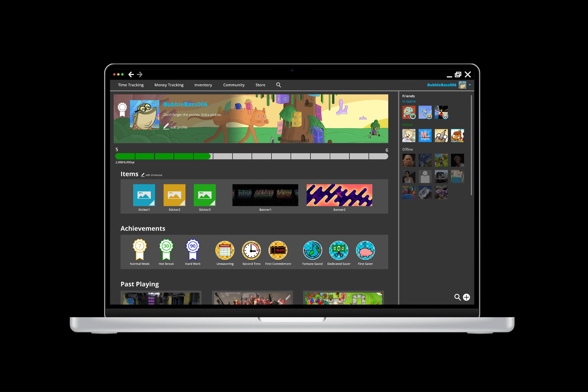588x392 pixels.
Task: Click the Online friends heading
Action: [407, 125]
